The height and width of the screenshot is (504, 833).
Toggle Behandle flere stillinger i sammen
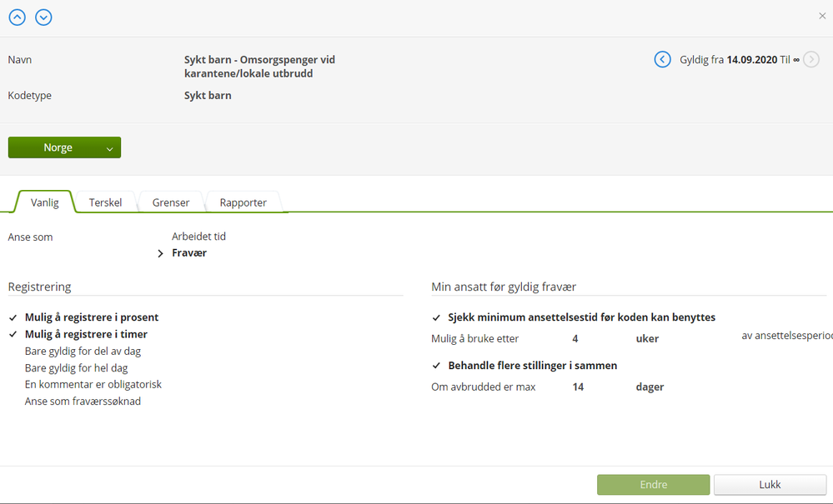(x=532, y=366)
